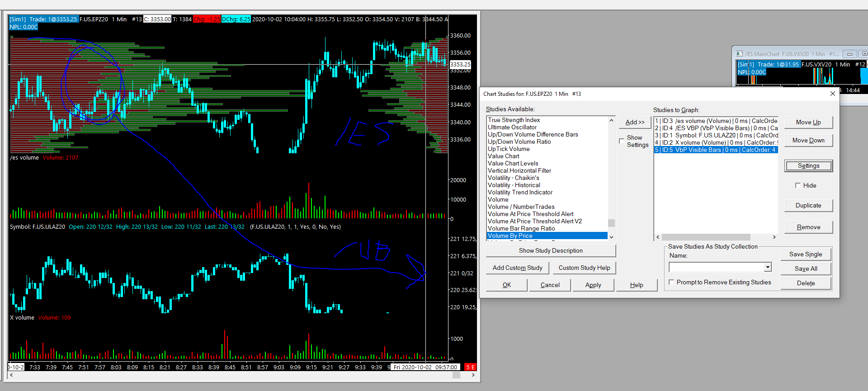The image size is (868, 391).
Task: Duplicate the selected study
Action: (x=808, y=205)
